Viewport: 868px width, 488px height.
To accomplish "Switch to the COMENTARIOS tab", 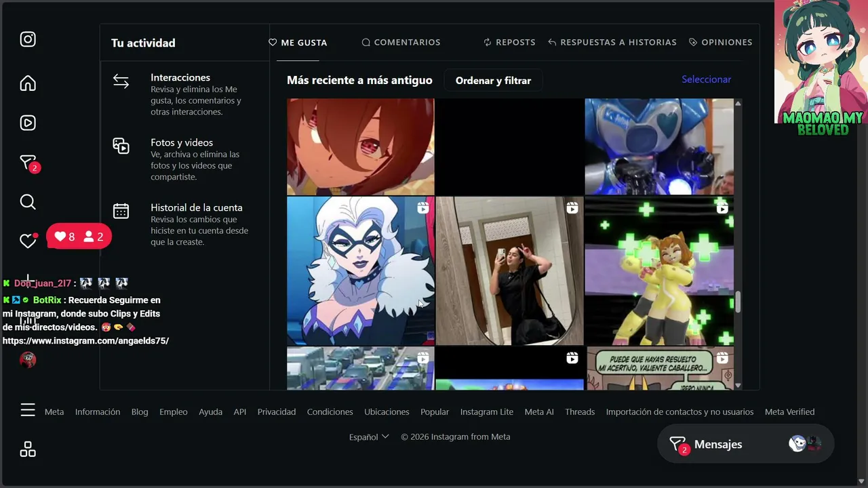I will (x=401, y=42).
